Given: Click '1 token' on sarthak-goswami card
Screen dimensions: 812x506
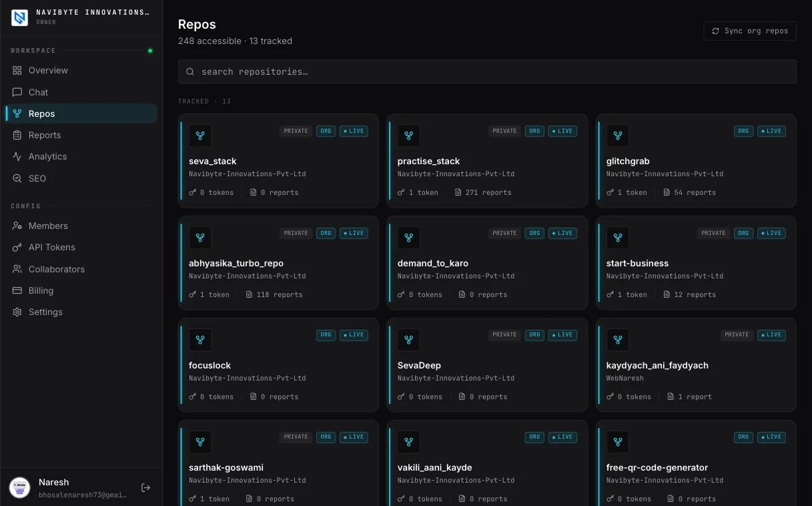Looking at the screenshot, I should [209, 499].
